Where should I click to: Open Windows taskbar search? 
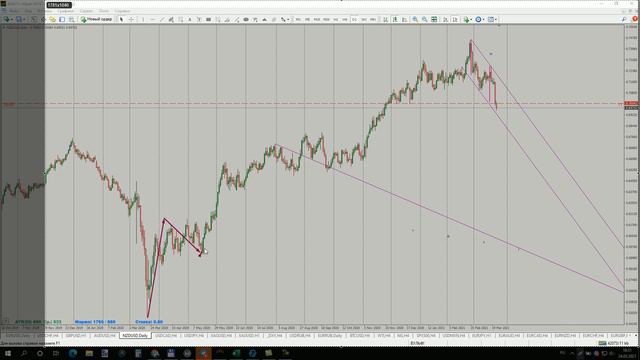tap(24, 353)
